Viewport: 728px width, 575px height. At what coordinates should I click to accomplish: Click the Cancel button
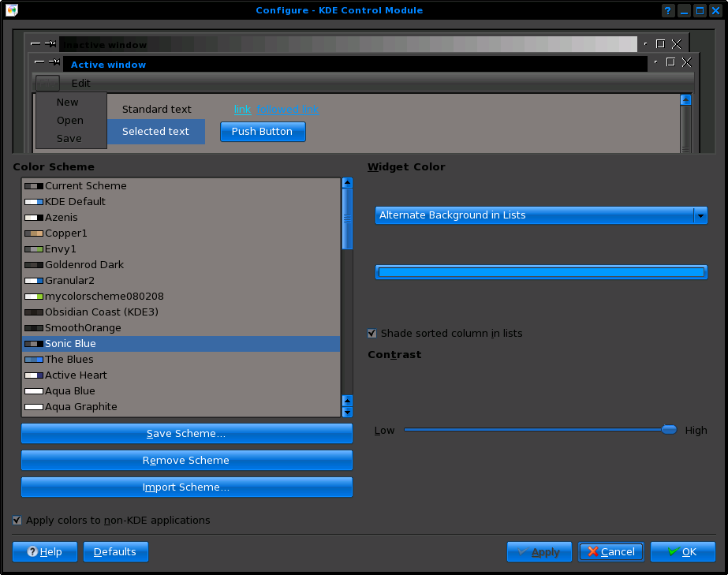(611, 552)
